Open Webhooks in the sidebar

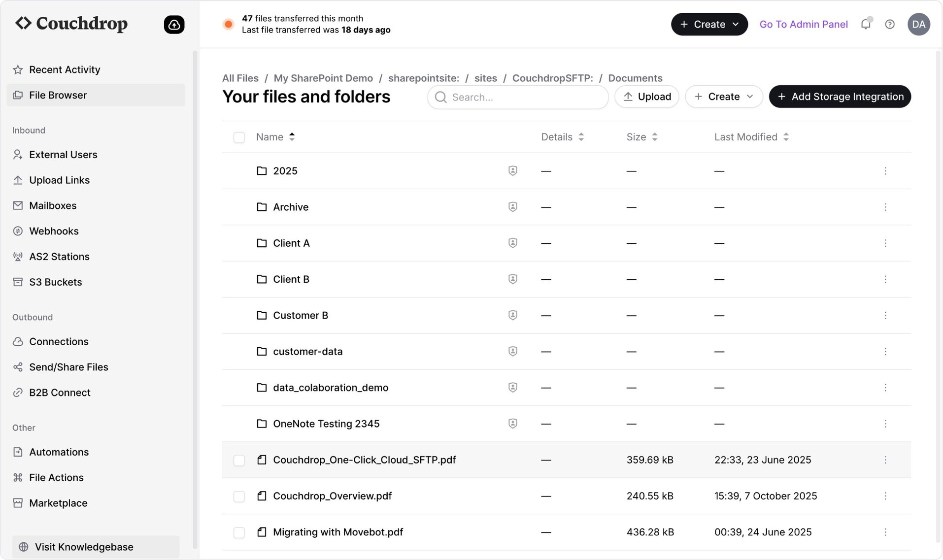[96, 231]
